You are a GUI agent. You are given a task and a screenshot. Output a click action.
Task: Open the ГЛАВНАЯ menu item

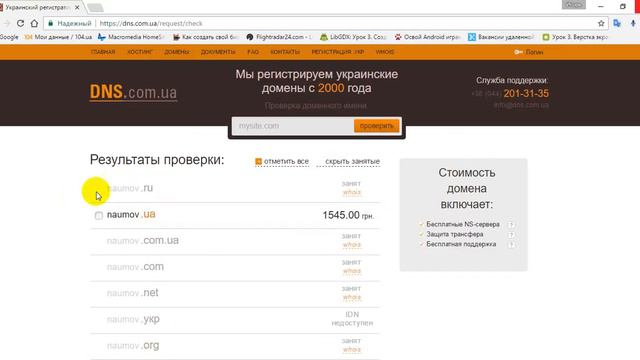coord(103,52)
